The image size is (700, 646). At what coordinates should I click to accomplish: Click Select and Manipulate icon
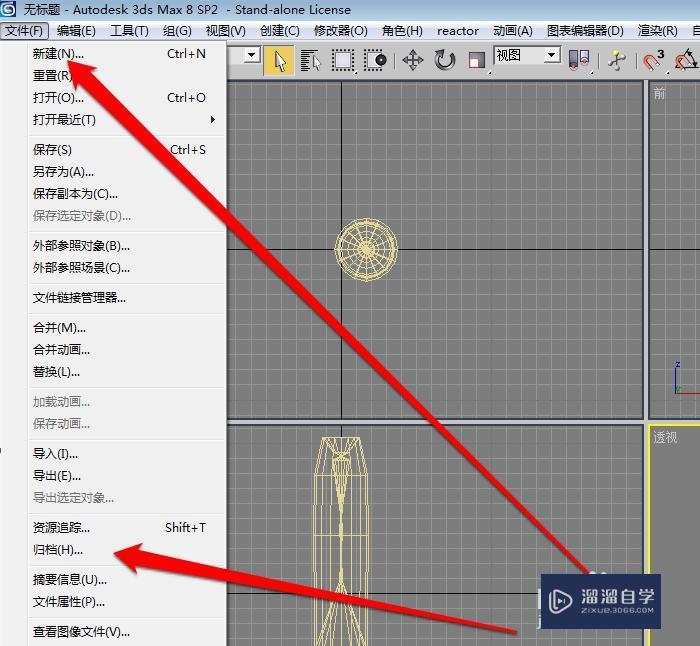tap(617, 60)
